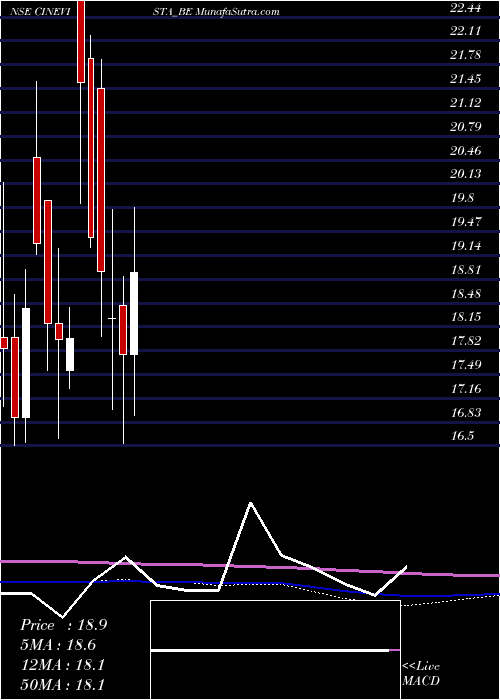Click the pink moving average line
The width and height of the screenshot is (500, 700).
pyautogui.click(x=250, y=567)
